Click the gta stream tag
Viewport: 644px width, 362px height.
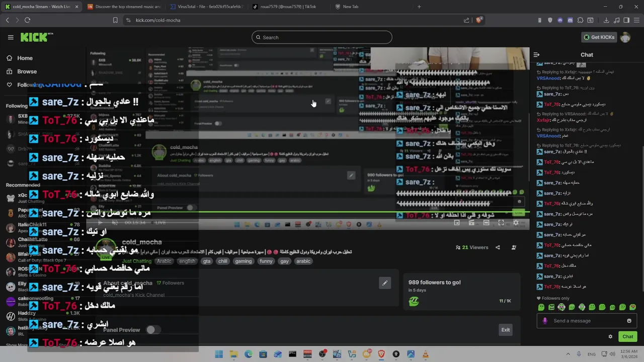click(x=207, y=261)
